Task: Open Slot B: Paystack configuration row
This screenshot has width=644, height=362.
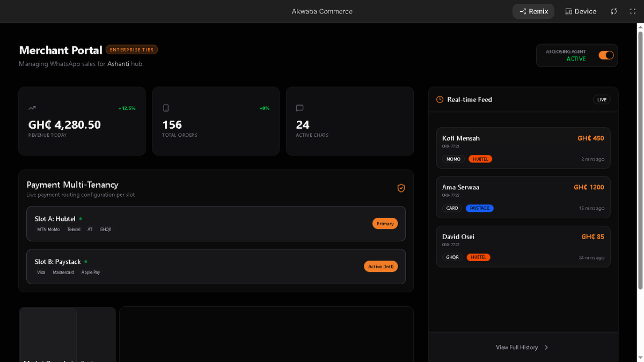Action: click(x=216, y=267)
